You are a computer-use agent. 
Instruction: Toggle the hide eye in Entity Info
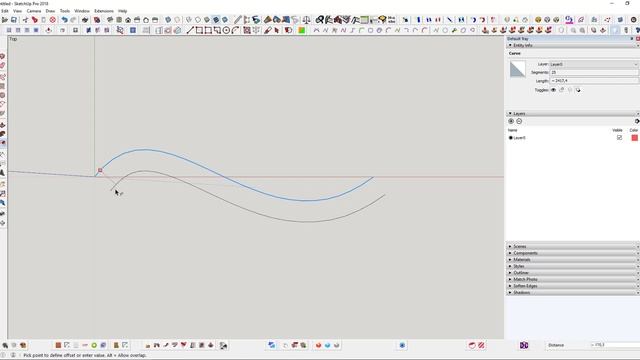(553, 90)
